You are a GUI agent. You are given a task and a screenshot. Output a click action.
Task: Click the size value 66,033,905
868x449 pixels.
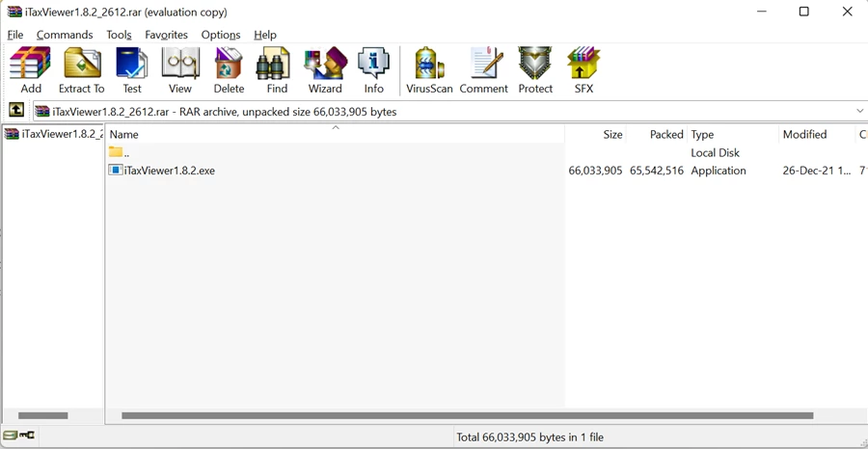click(595, 171)
